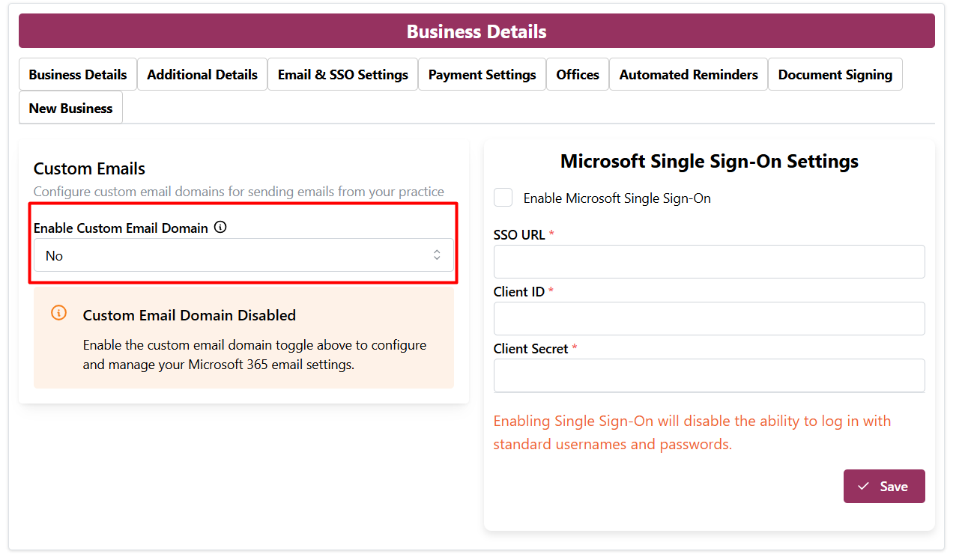Click the Enable Microsoft Single Sign-On label
The image size is (968, 560).
point(617,198)
